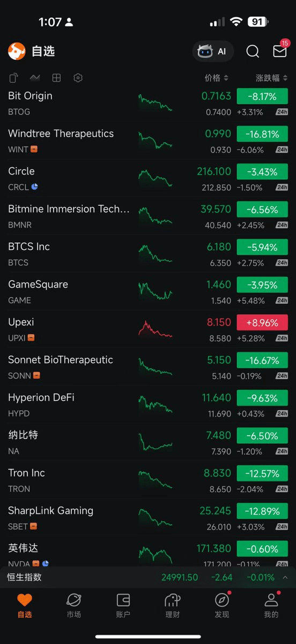296x644 pixels.
Task: Open the AI robot assistant
Action: coord(213,52)
